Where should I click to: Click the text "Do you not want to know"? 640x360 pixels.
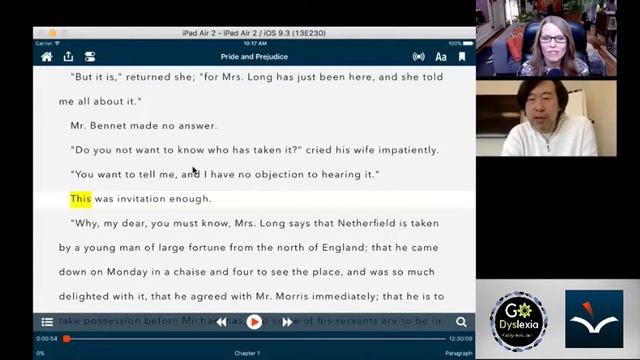[x=137, y=150]
